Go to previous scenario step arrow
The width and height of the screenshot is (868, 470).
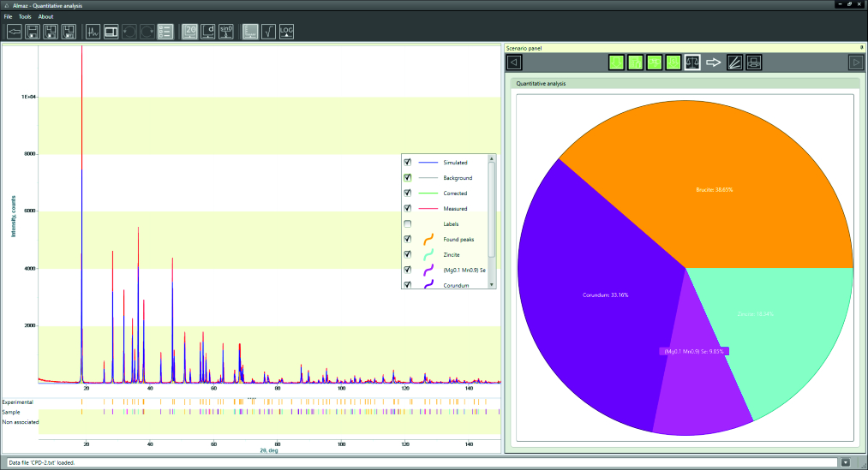click(513, 62)
